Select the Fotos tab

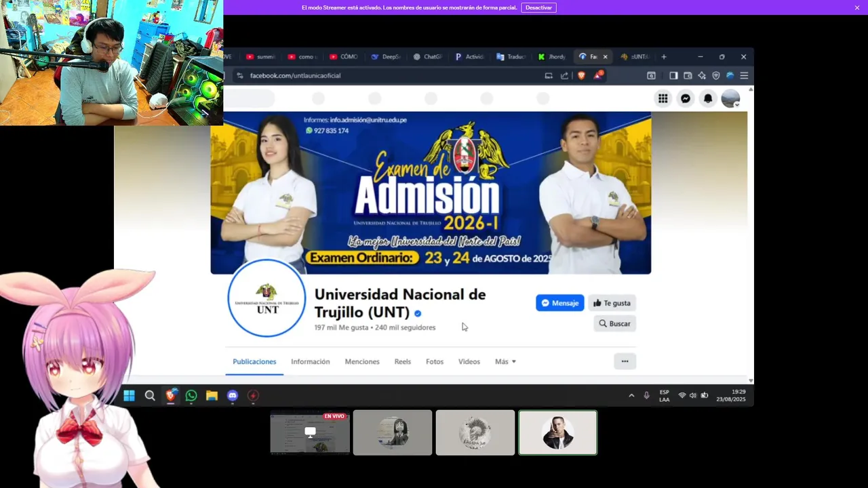435,362
